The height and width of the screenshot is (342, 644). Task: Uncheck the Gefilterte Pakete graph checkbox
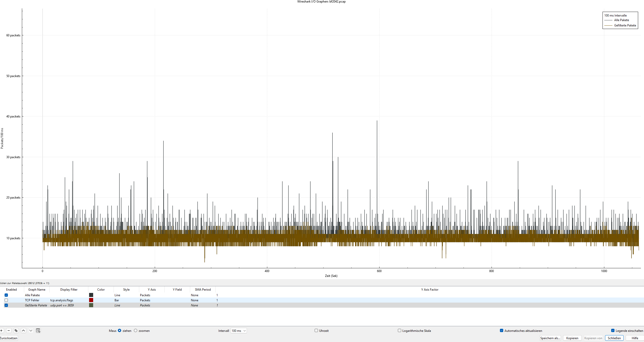coord(6,305)
